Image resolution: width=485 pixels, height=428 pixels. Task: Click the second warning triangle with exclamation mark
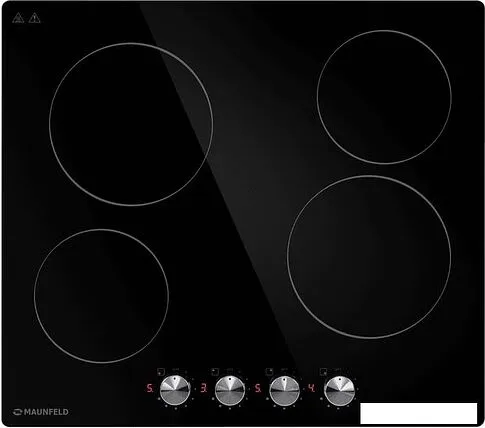(x=34, y=18)
